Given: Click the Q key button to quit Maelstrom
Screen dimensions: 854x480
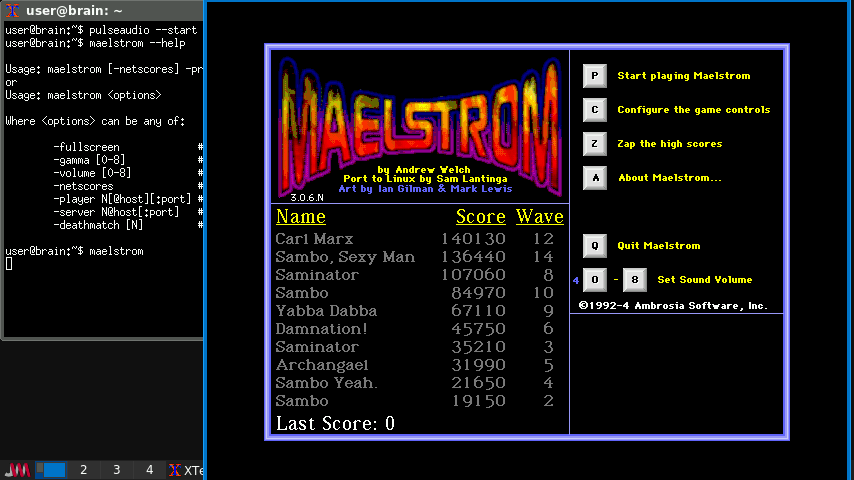Looking at the screenshot, I should [x=595, y=246].
